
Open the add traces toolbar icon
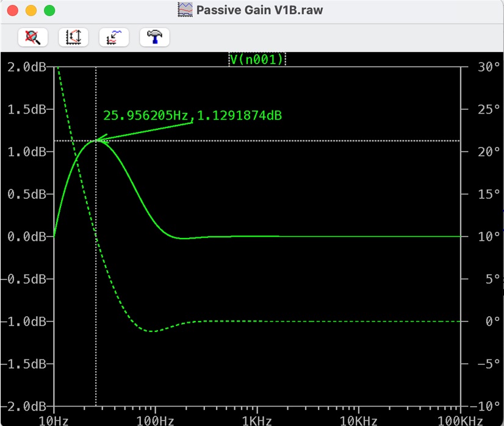(114, 37)
